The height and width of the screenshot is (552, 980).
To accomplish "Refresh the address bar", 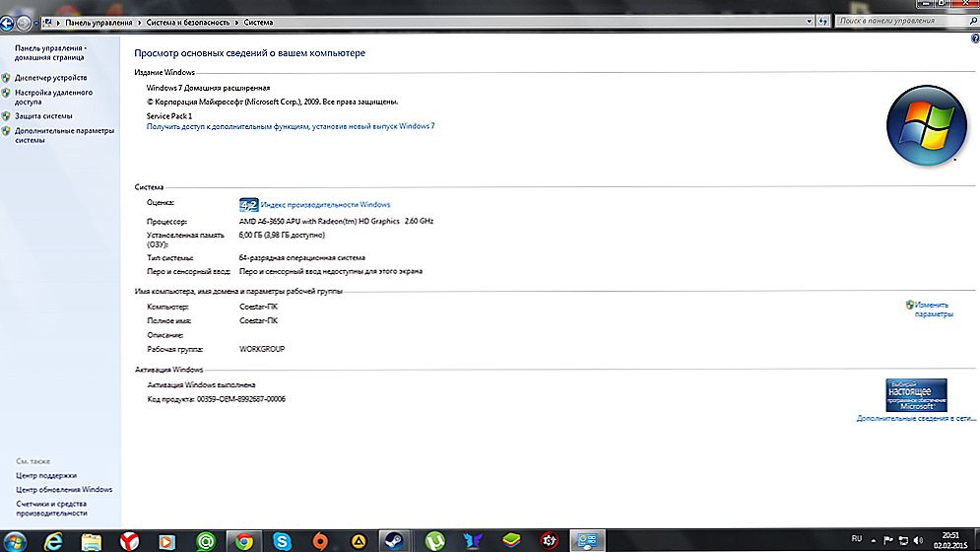I will click(x=823, y=22).
